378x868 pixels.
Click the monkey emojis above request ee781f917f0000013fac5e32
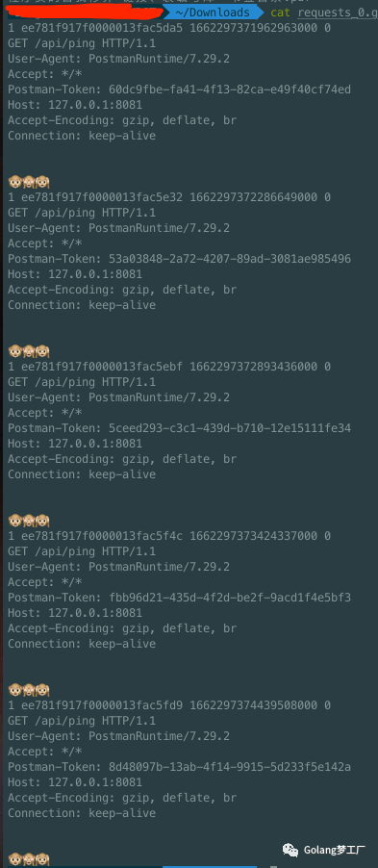tap(29, 182)
